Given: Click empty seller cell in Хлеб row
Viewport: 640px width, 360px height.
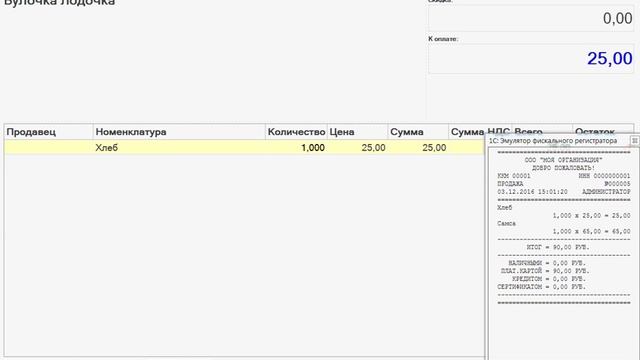Looking at the screenshot, I should point(49,147).
